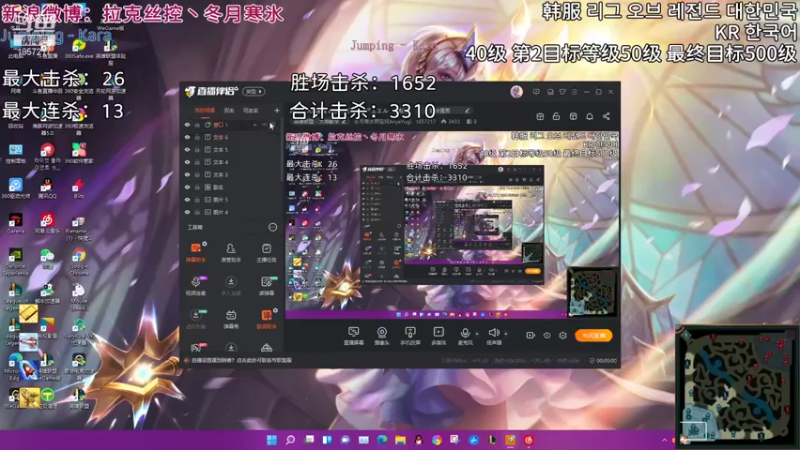
Task: Expand microphone dropdown arrow
Action: [477, 334]
